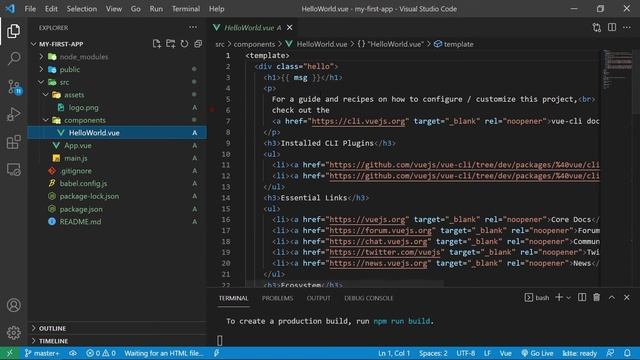Open the Selection menu
The height and width of the screenshot is (360, 640).
[82, 9]
